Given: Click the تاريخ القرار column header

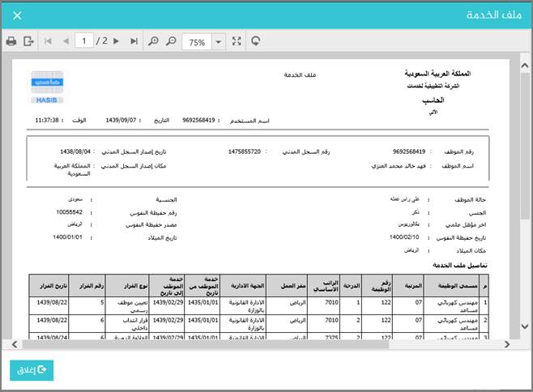Looking at the screenshot, I should click(x=49, y=286).
